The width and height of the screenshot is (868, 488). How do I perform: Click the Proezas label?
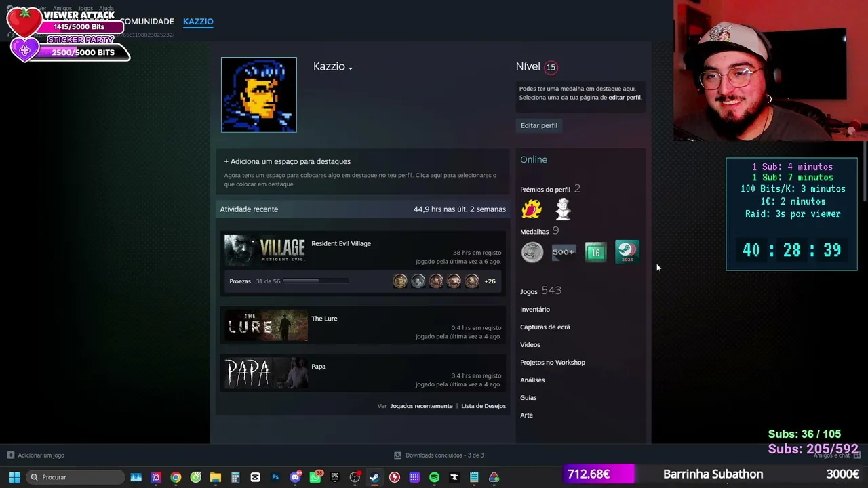click(x=240, y=281)
